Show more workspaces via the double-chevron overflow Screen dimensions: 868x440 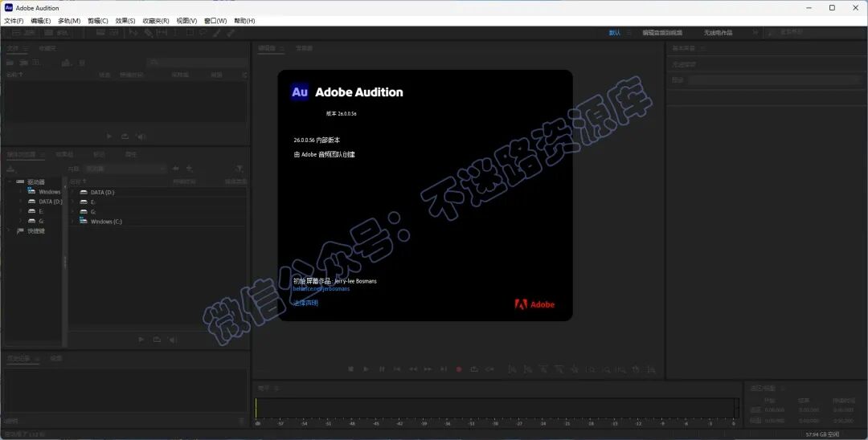(x=755, y=33)
